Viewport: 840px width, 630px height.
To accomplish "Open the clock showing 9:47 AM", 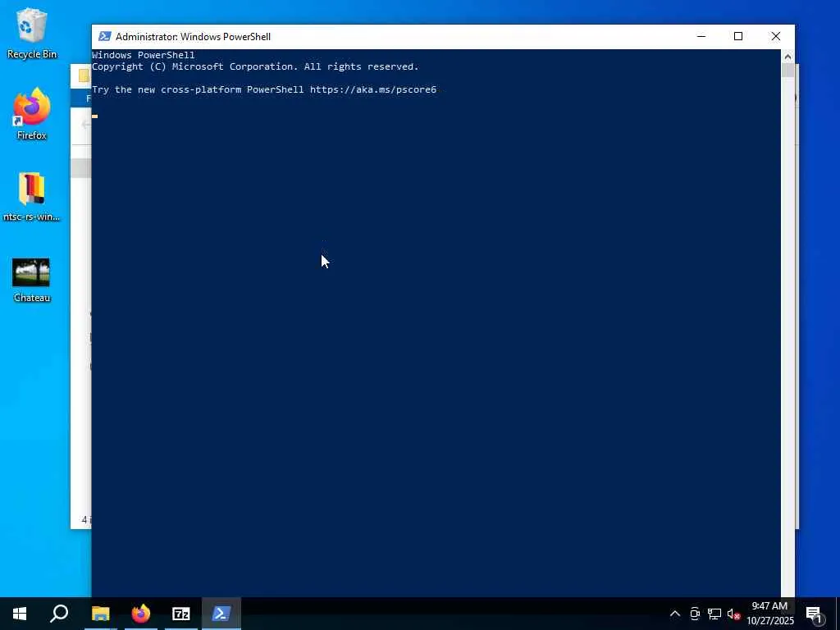I will tap(769, 614).
